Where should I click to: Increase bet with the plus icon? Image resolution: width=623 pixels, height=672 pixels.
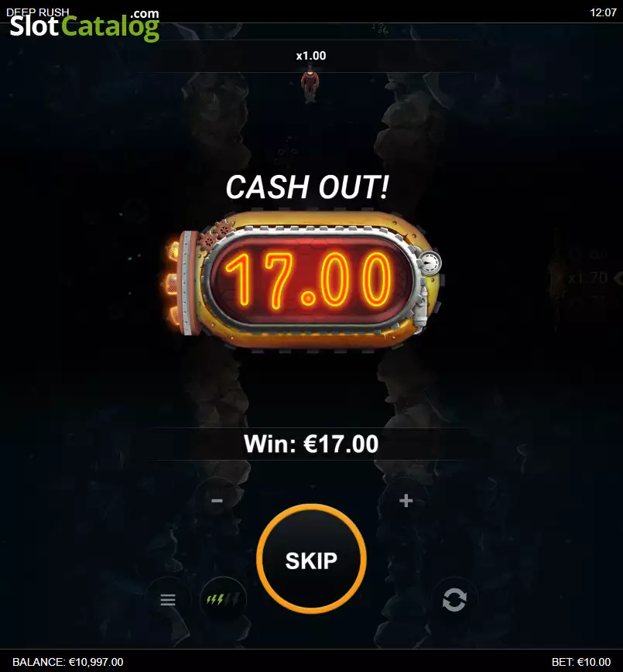[x=406, y=500]
